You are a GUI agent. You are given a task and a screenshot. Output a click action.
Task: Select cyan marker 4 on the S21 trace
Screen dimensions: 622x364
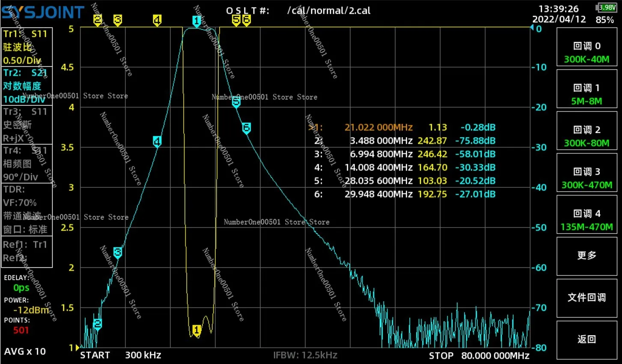coord(157,142)
